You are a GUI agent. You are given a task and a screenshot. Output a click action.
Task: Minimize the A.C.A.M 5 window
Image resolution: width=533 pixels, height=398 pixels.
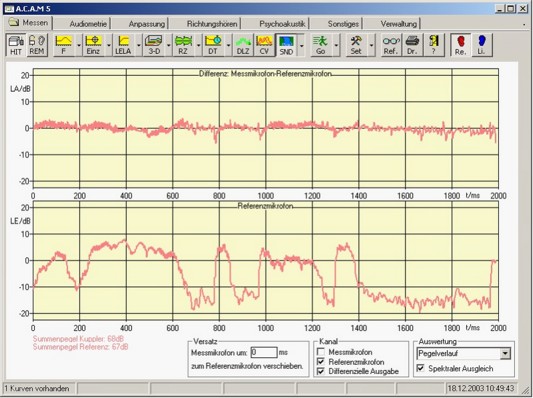(x=499, y=9)
